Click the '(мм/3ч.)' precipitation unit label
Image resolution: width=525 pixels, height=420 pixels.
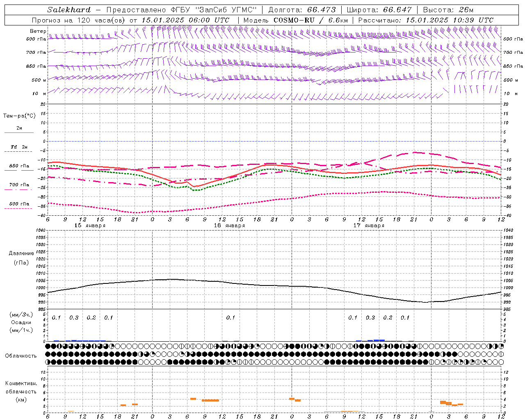[21, 315]
